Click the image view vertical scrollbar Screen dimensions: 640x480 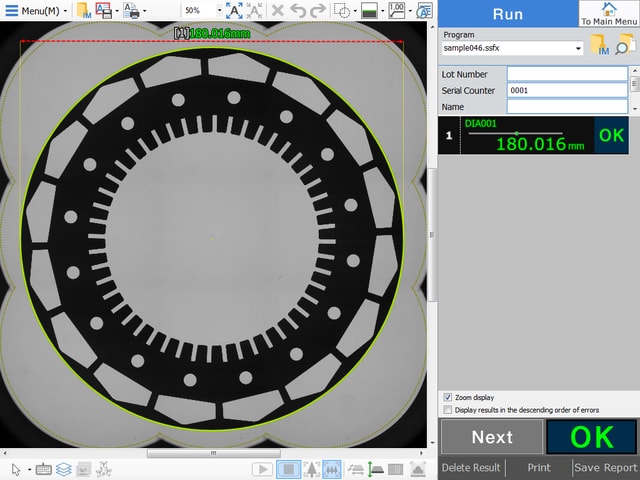pos(432,235)
